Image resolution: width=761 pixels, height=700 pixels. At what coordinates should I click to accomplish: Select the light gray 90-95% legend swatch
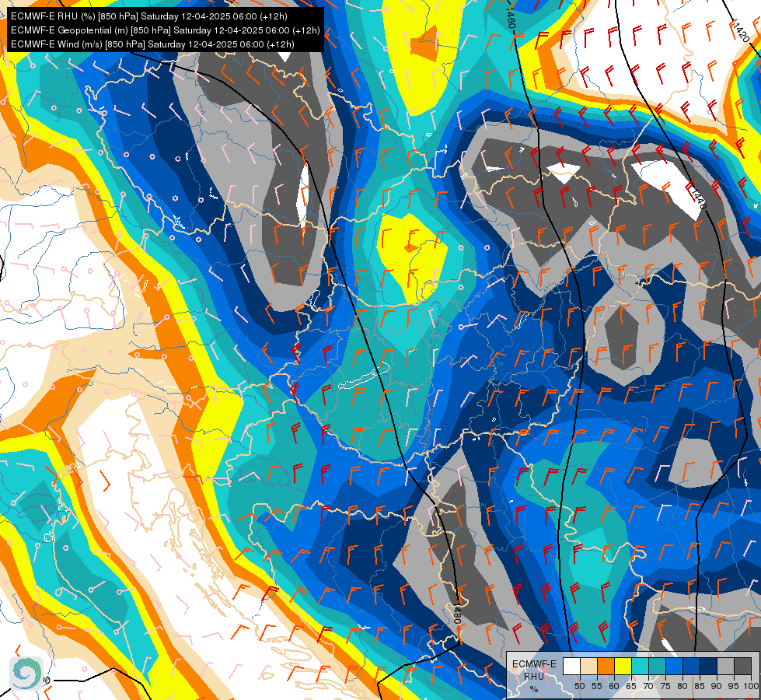click(725, 666)
